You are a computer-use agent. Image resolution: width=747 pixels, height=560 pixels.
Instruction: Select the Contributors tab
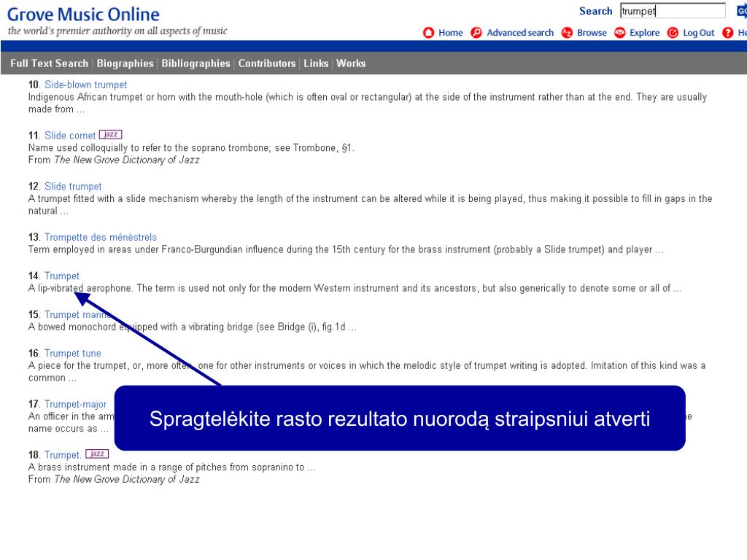(267, 63)
